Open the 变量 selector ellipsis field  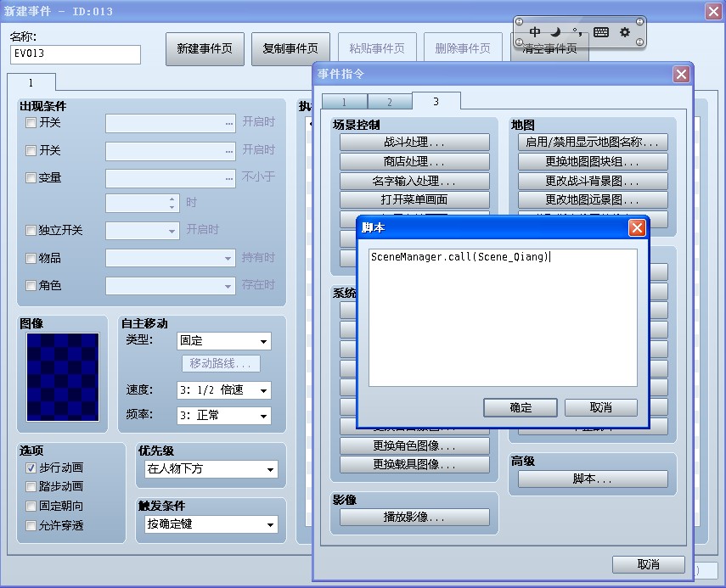[x=171, y=178]
